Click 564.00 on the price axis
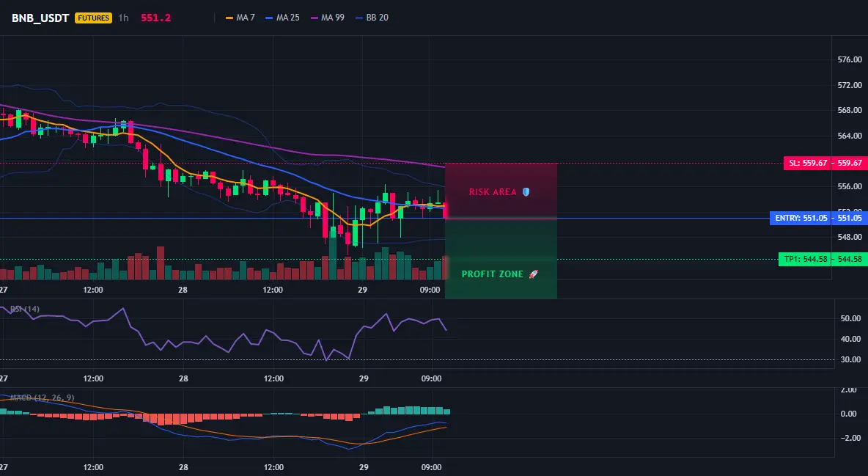868x476 pixels. tap(850, 136)
